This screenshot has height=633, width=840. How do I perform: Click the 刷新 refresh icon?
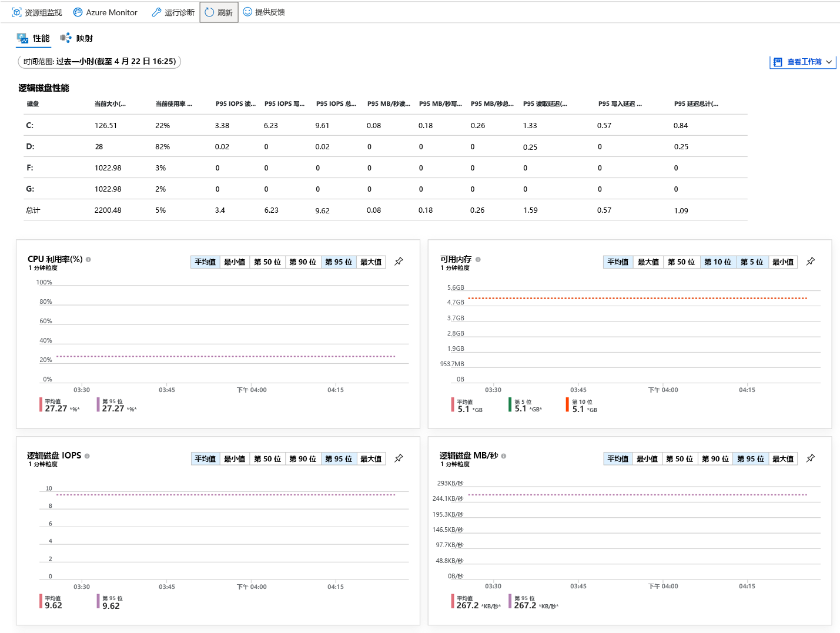(x=218, y=12)
